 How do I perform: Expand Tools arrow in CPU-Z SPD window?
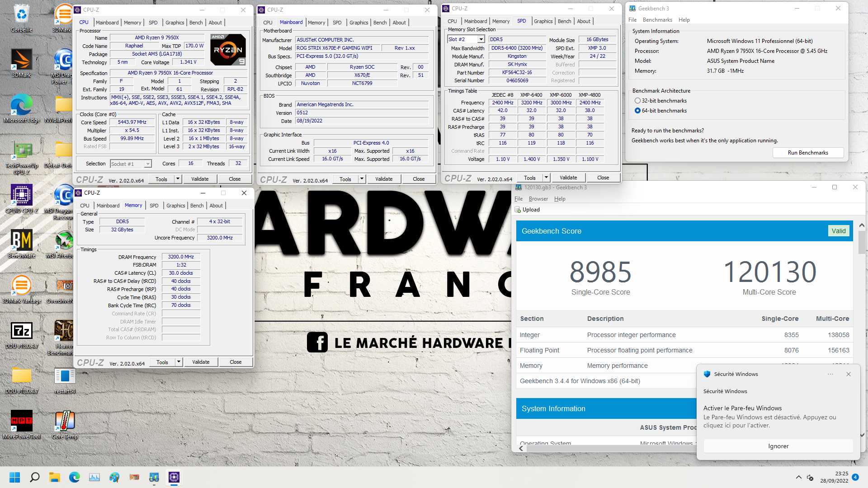click(546, 178)
